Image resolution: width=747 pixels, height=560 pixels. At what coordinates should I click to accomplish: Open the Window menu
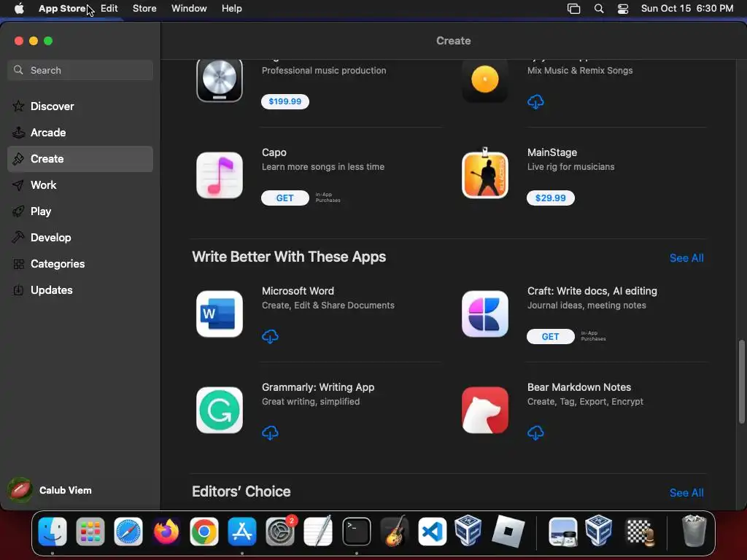[189, 9]
